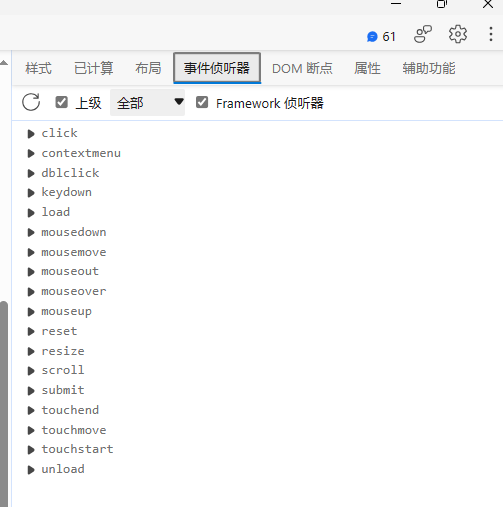Click the left vertical scrollbar thumb

[4, 404]
